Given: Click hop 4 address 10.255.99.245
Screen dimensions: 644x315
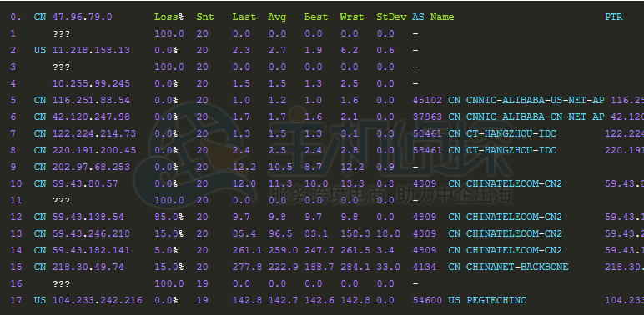Looking at the screenshot, I should [91, 83].
